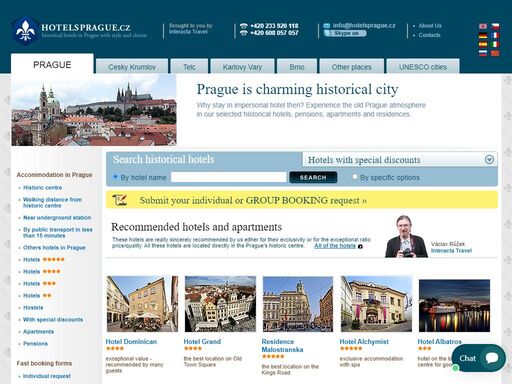Click the five-star rating Hotels link
The width and height of the screenshot is (512, 384).
(43, 260)
